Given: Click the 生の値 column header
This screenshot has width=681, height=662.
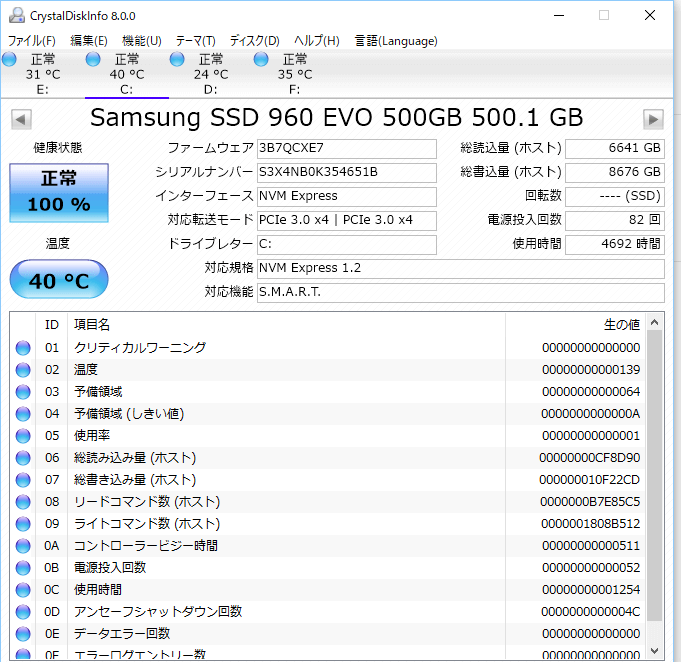Looking at the screenshot, I should pyautogui.click(x=575, y=324).
